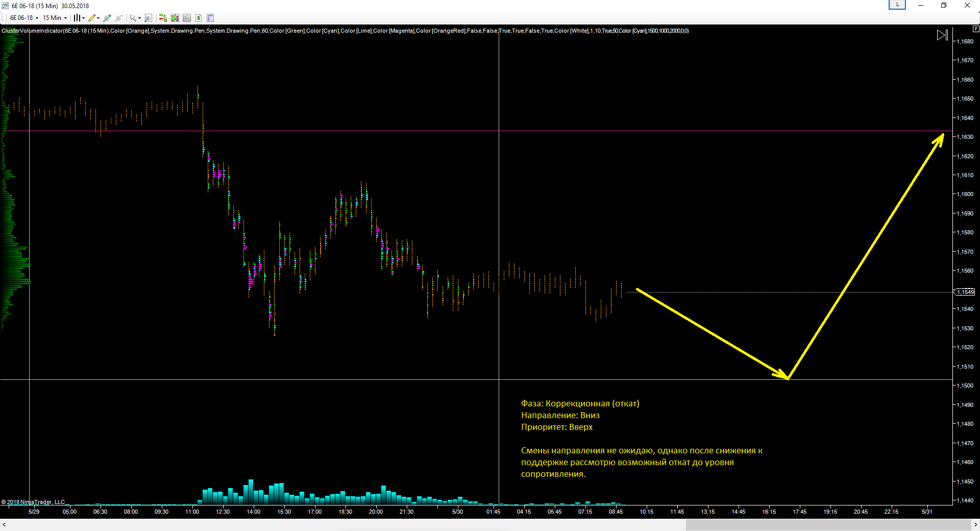
Task: Click the 1,1500 price axis label
Action: point(965,385)
